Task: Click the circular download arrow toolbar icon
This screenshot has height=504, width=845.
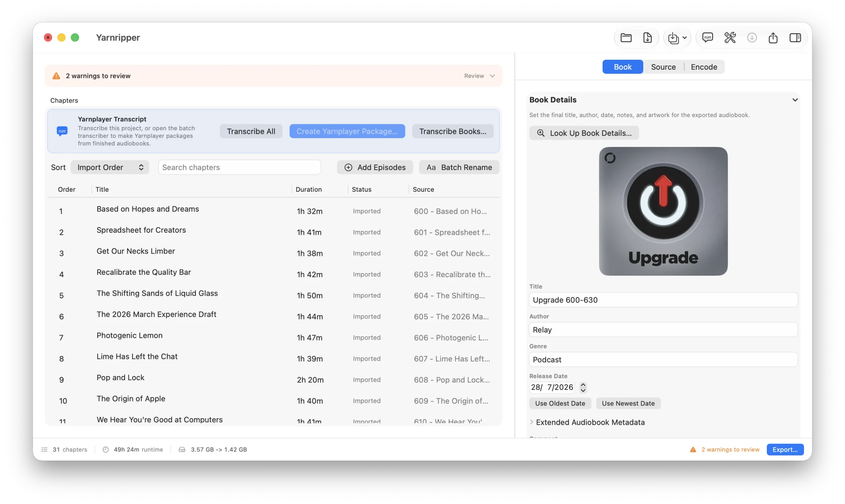Action: (x=752, y=37)
